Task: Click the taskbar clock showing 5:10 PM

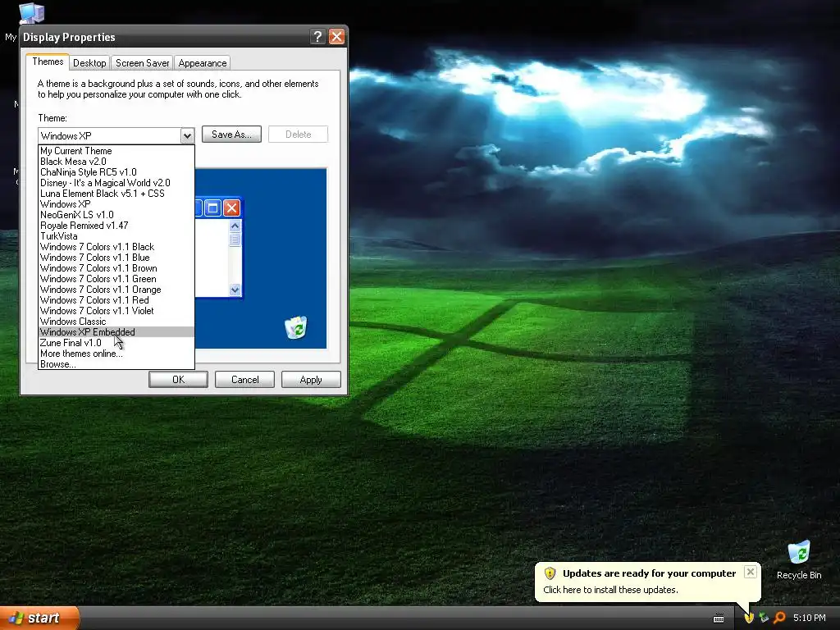Action: (x=809, y=618)
